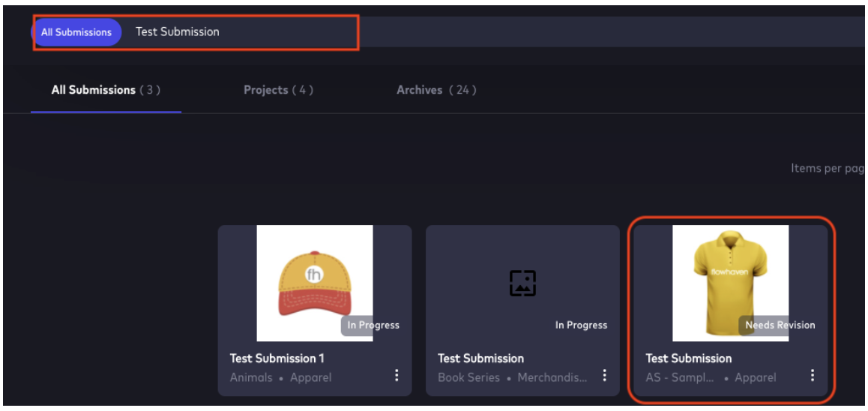Image resolution: width=868 pixels, height=411 pixels.
Task: Switch to the All Submissions (3) tab
Action: (x=106, y=90)
